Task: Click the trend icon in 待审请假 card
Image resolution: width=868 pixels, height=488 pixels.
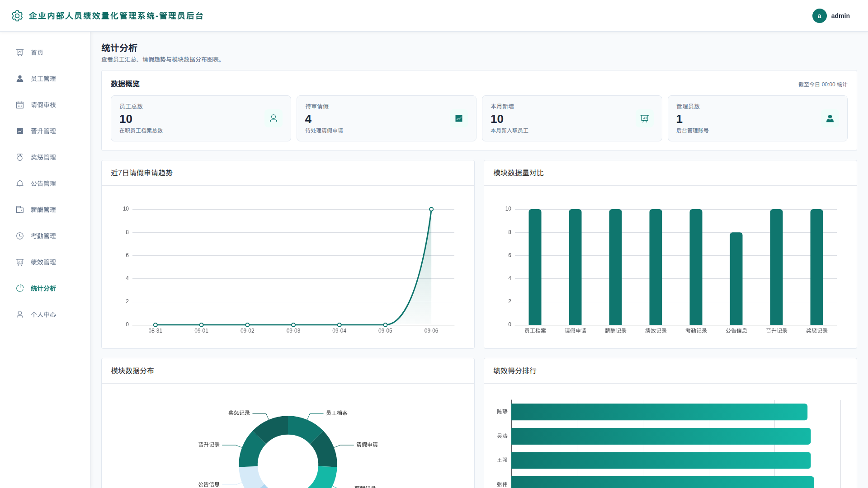Action: 459,118
